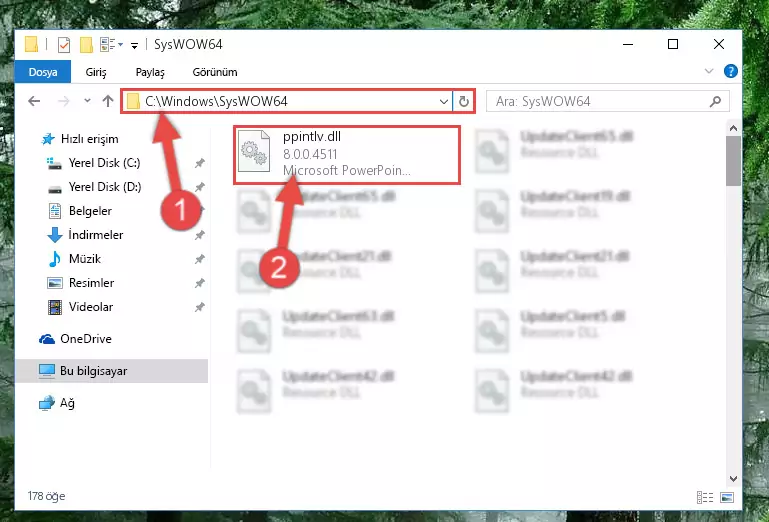Click the pin icon beside İndirmeler
Screen dimensions: 769x522
(x=199, y=235)
